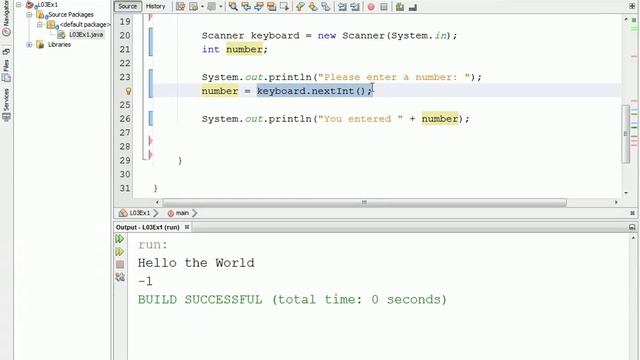Screen dimensions: 640x360
Task: Select Libraries folder in project tree
Action: click(59, 44)
